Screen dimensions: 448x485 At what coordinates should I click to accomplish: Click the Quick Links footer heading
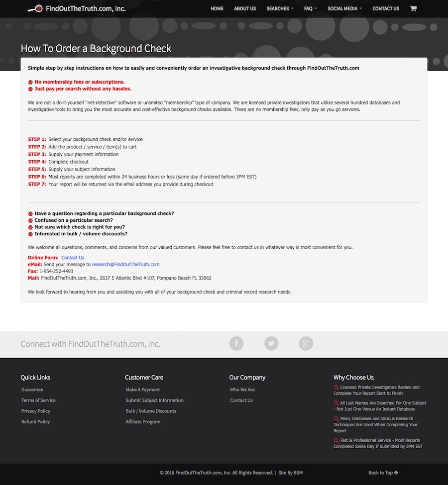tap(36, 378)
